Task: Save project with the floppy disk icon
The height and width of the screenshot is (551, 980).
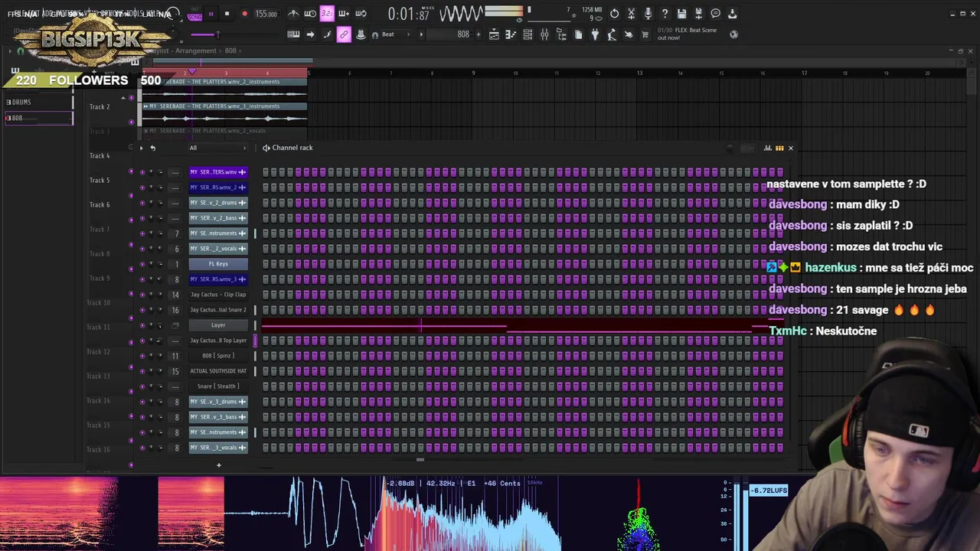Action: tap(681, 14)
